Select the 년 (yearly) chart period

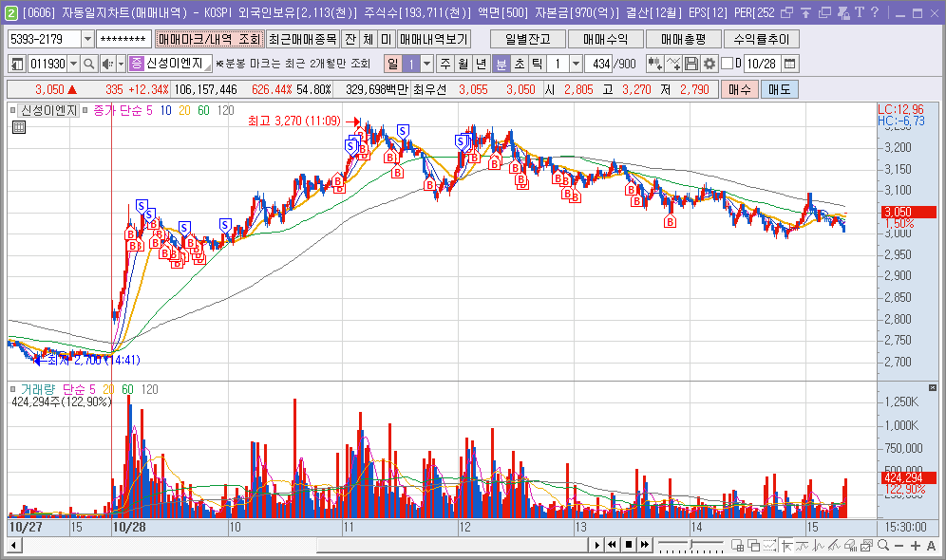click(x=481, y=64)
